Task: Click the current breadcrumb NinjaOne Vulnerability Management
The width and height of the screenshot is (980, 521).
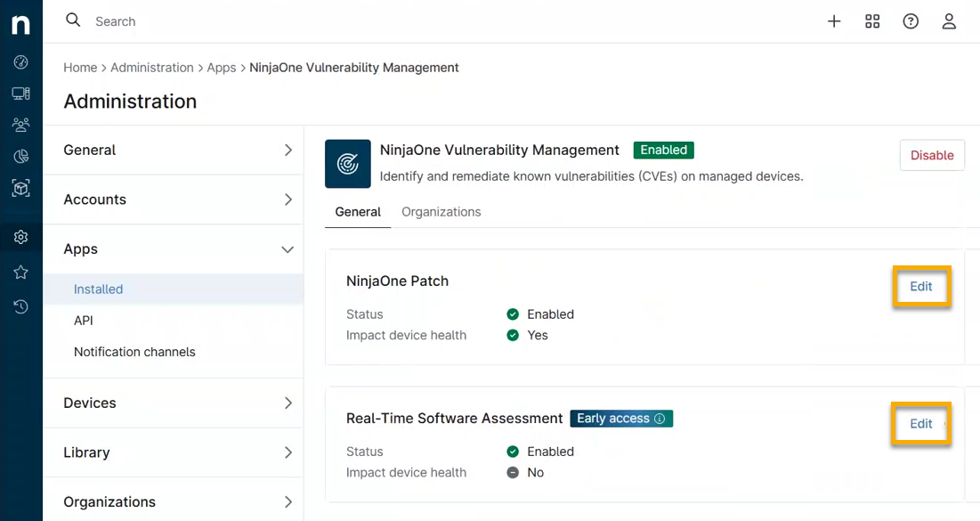Action: [353, 68]
